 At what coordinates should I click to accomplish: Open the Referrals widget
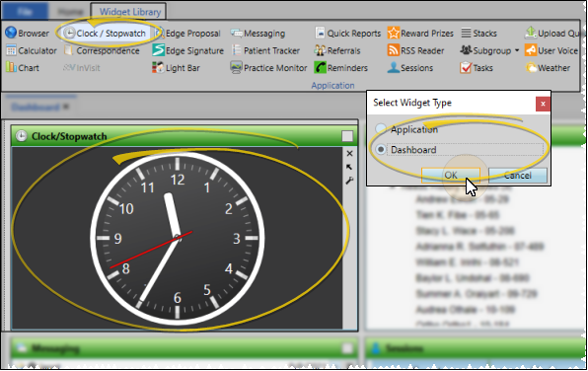coord(337,50)
